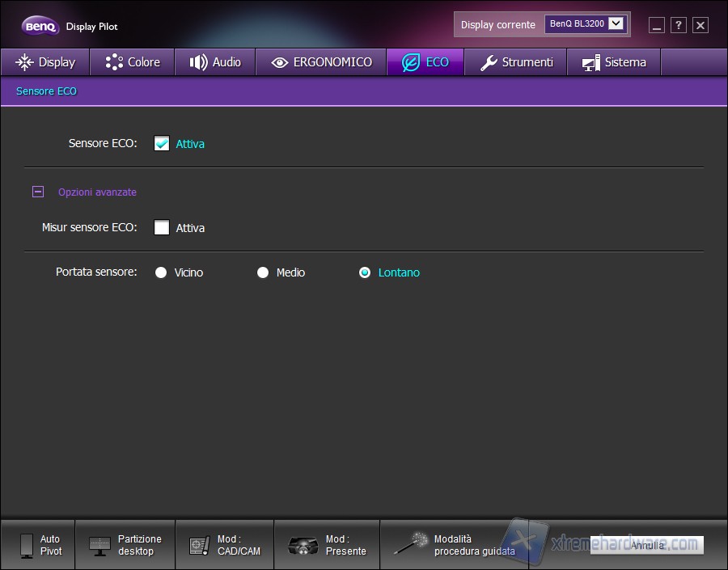Click the Strumenti wrench icon
This screenshot has width=728, height=570.
tap(489, 62)
